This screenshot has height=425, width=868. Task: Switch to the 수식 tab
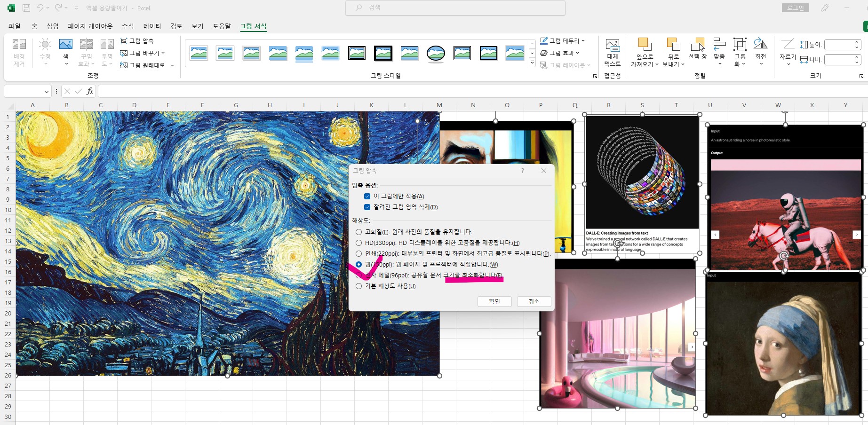pyautogui.click(x=127, y=26)
